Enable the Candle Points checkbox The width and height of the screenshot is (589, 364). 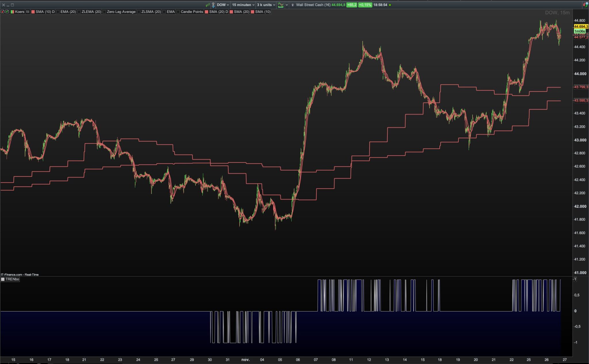click(x=178, y=12)
